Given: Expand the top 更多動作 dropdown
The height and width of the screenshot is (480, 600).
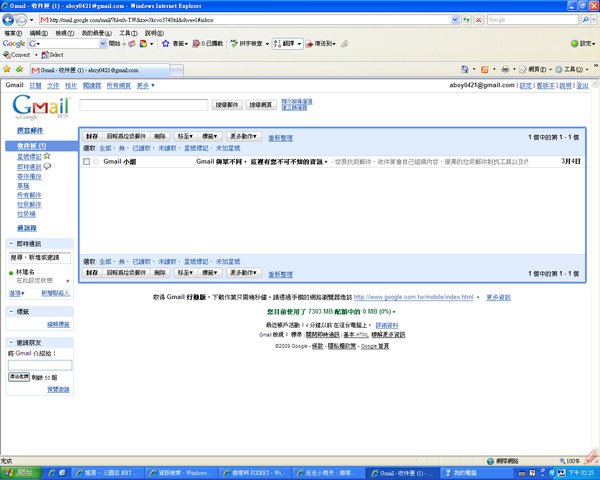Looking at the screenshot, I should (243, 136).
